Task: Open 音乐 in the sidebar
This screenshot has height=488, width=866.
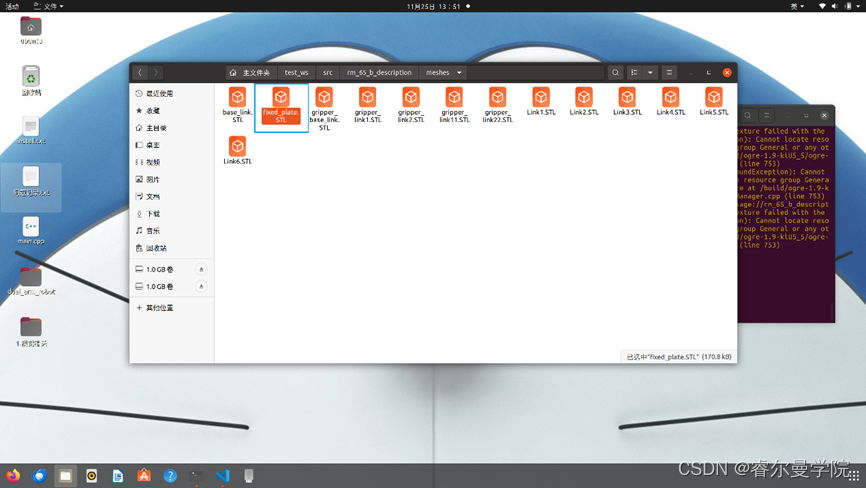Action: point(172,230)
